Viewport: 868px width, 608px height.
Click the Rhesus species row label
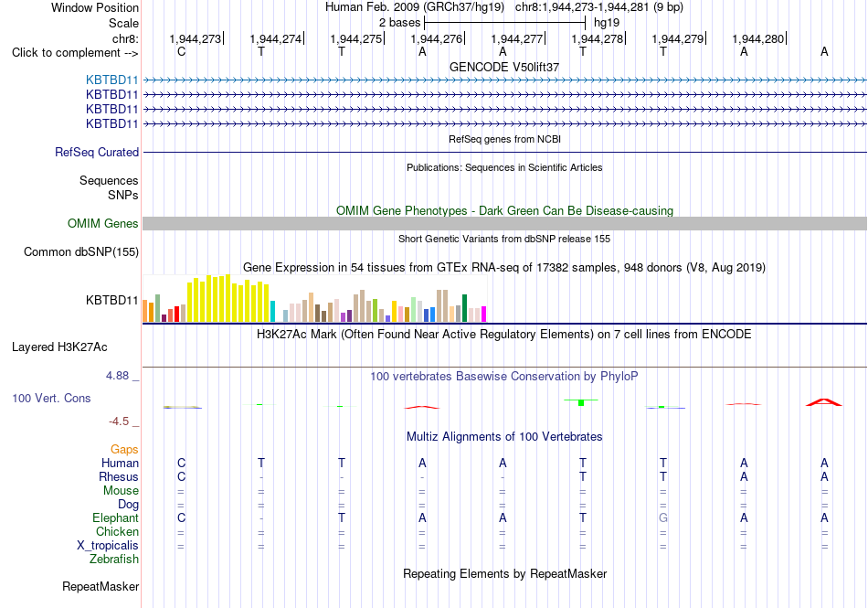click(x=119, y=476)
